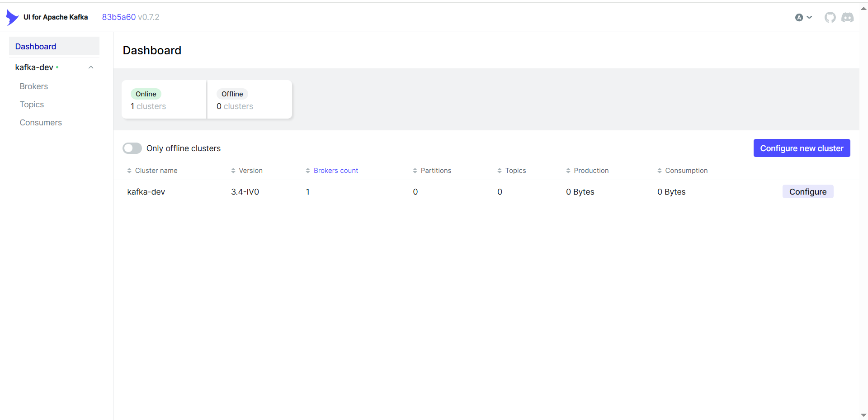Viewport: 868px width, 420px height.
Task: Open Brokers page in sidebar
Action: click(x=34, y=86)
